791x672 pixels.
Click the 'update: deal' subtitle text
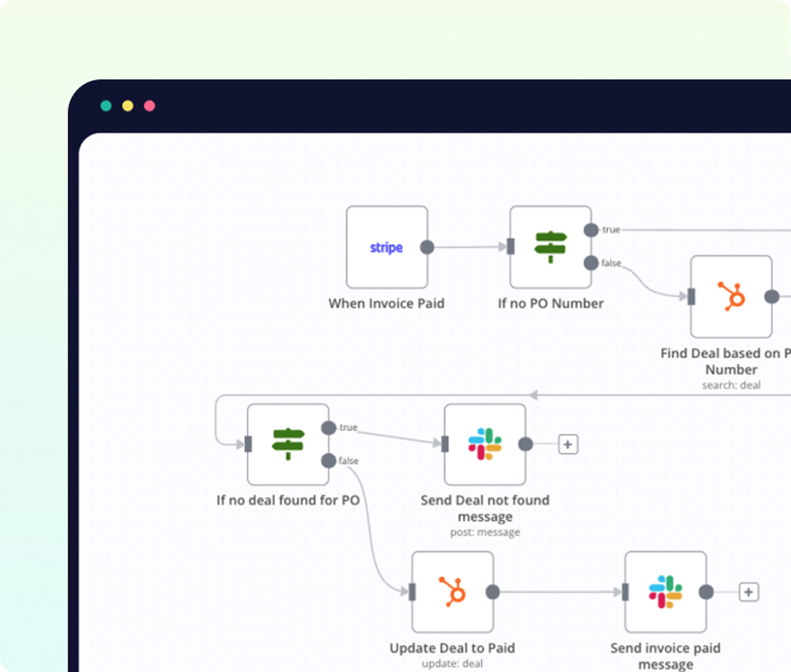452,663
